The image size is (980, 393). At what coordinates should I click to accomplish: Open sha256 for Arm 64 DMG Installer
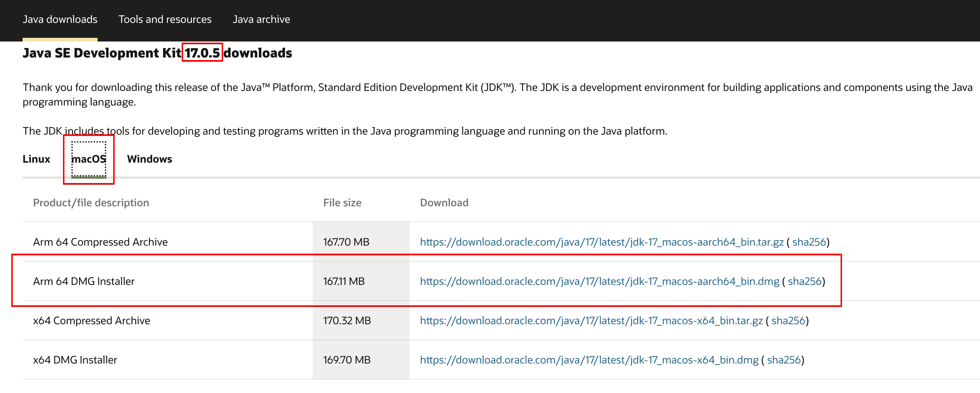(805, 281)
